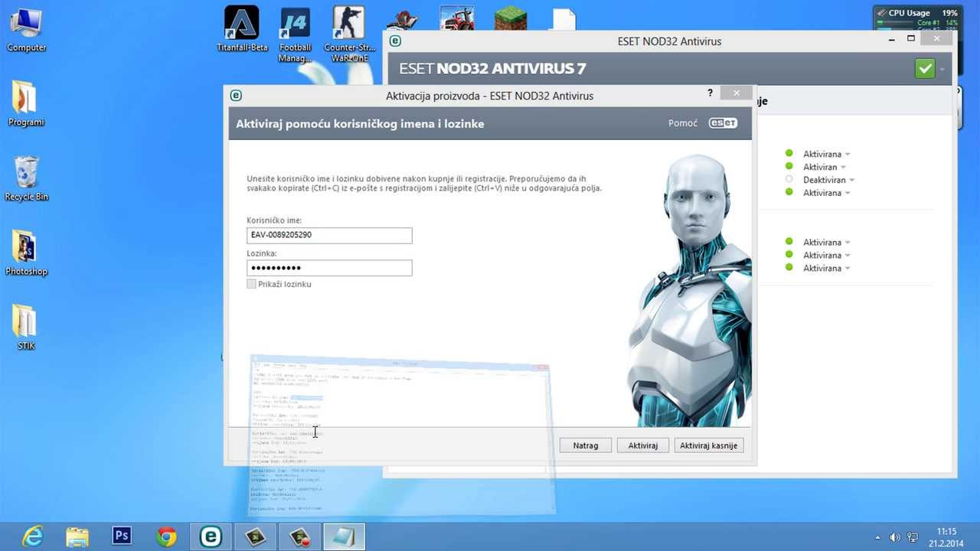This screenshot has height=551, width=980.
Task: Open the Pomoć help link
Action: pos(683,123)
